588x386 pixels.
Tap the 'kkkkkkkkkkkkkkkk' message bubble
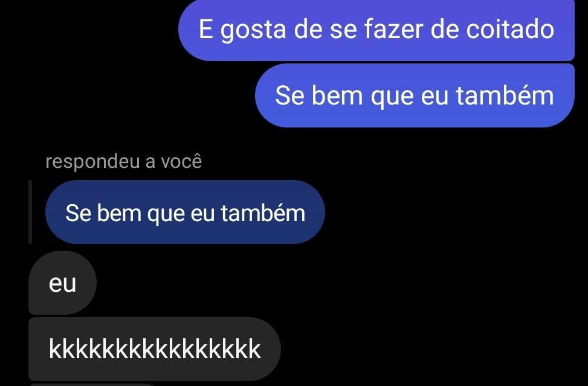tap(155, 349)
